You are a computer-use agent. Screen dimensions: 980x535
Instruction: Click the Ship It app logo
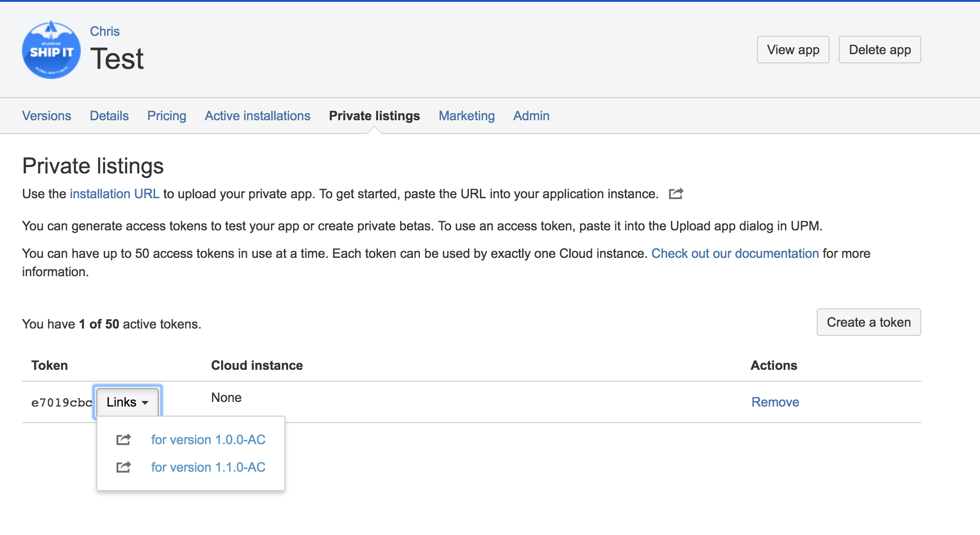coord(51,50)
